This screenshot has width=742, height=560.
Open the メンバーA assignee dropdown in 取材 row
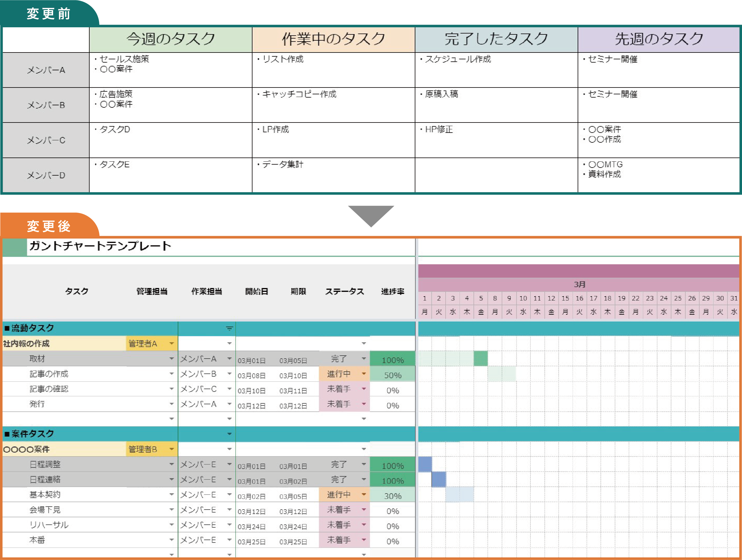pyautogui.click(x=229, y=359)
